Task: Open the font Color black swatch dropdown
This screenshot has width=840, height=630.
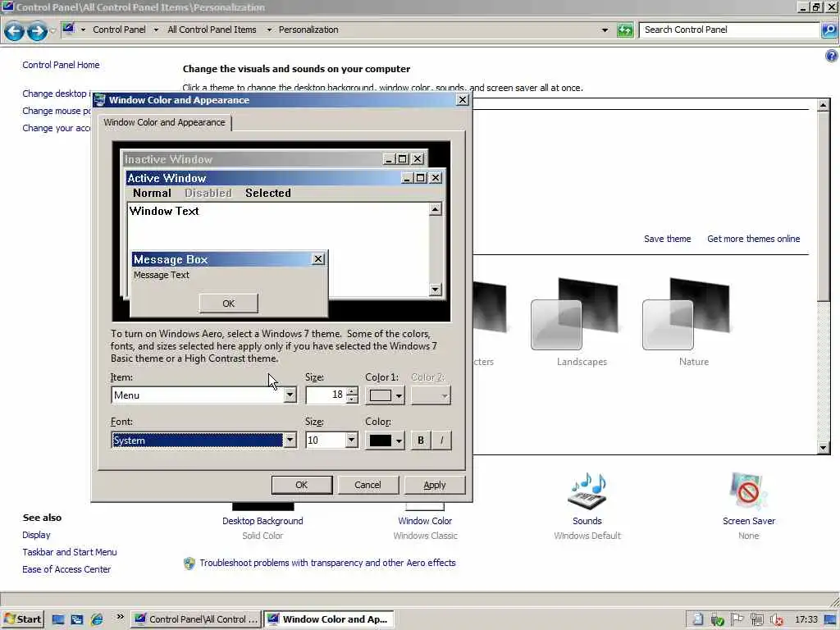Action: click(x=385, y=441)
